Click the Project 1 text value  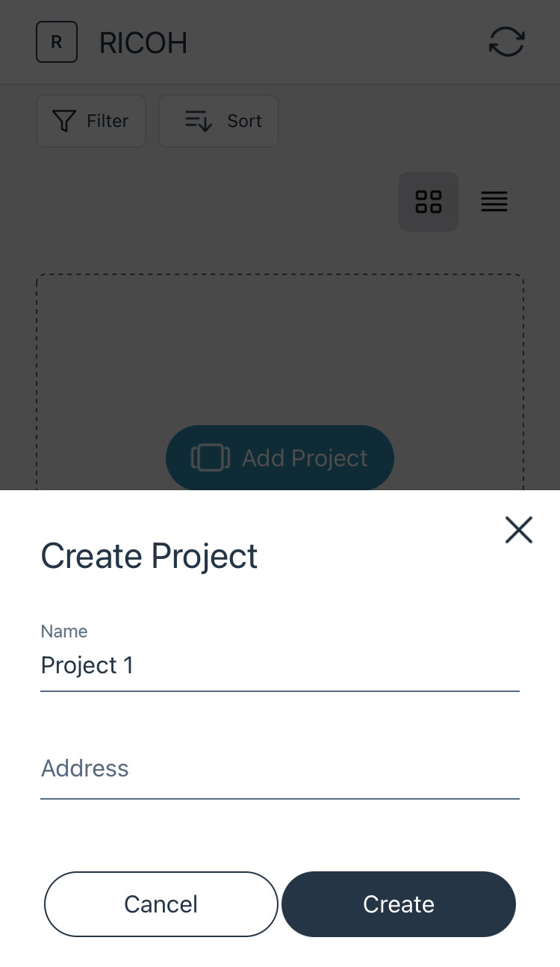87,665
